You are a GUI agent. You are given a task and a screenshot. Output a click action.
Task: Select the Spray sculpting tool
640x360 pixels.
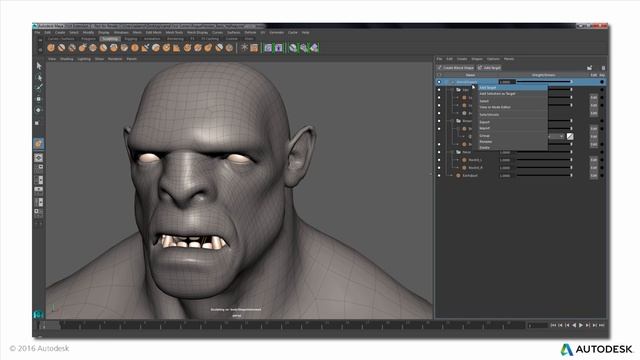pyautogui.click(x=124, y=48)
